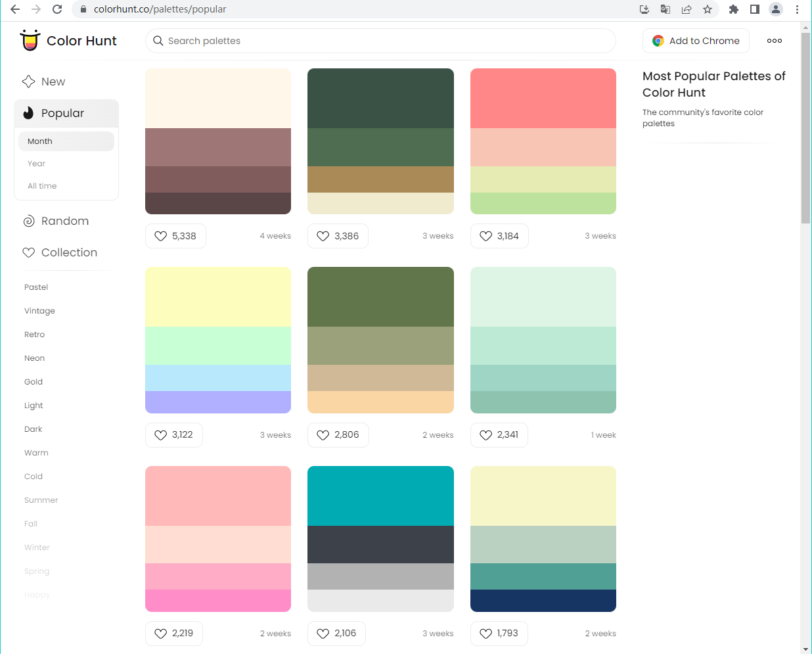Screen dimensions: 812x654
Task: Toggle the browser side panel icon
Action: pos(755,9)
